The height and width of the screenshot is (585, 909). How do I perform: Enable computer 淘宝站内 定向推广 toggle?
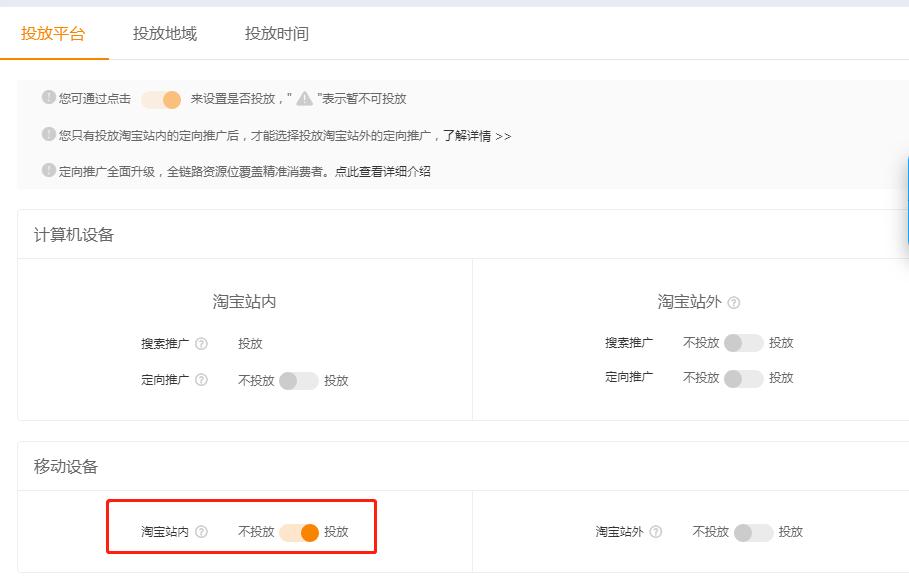point(298,381)
